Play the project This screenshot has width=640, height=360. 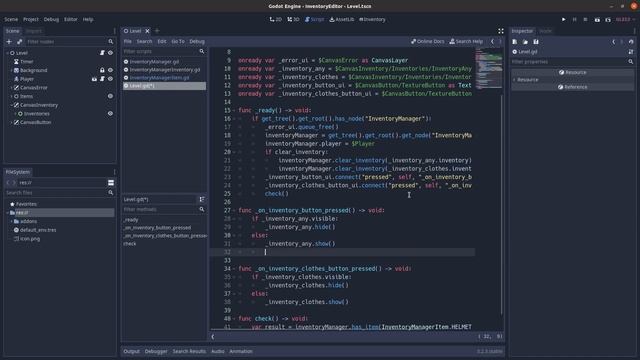coord(564,19)
